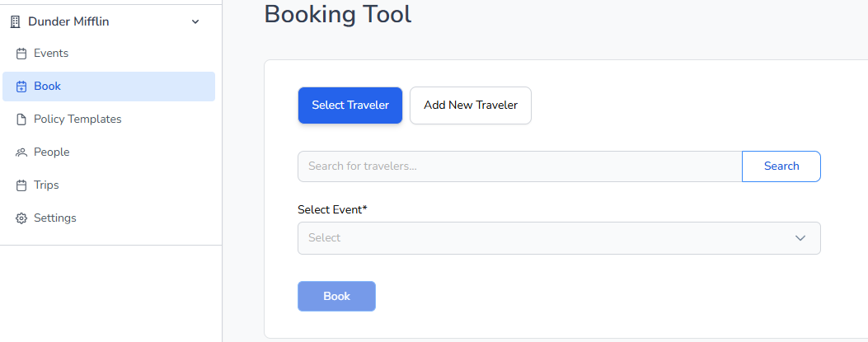This screenshot has width=868, height=342.
Task: Click the People group icon in sidebar
Action: pyautogui.click(x=22, y=152)
